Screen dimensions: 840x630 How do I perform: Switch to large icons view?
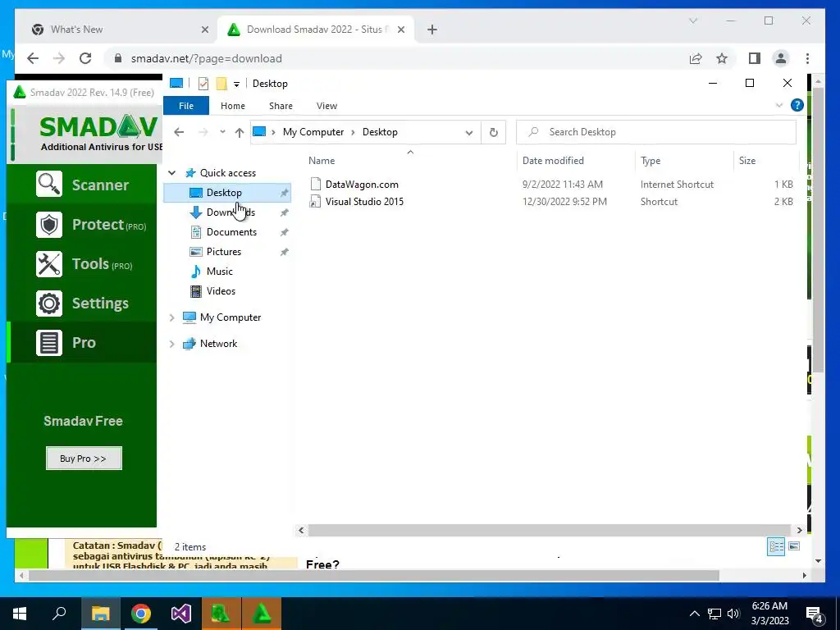(x=794, y=546)
